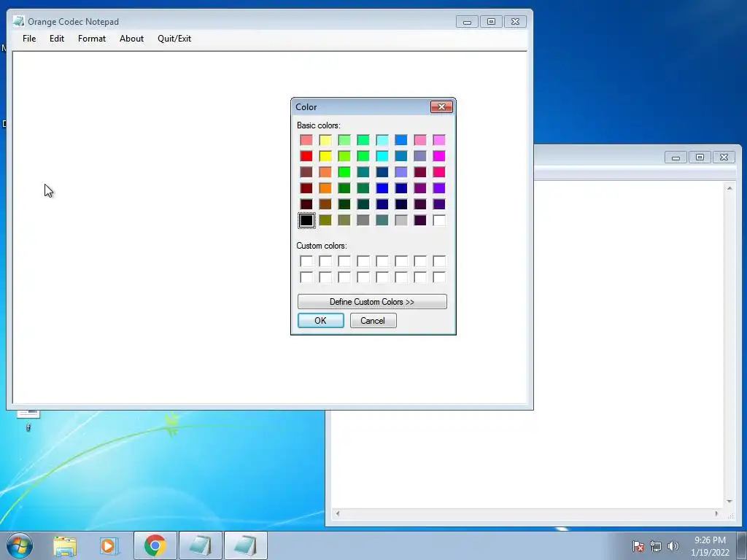
Task: Launch Windows Media Player from taskbar
Action: click(x=108, y=545)
